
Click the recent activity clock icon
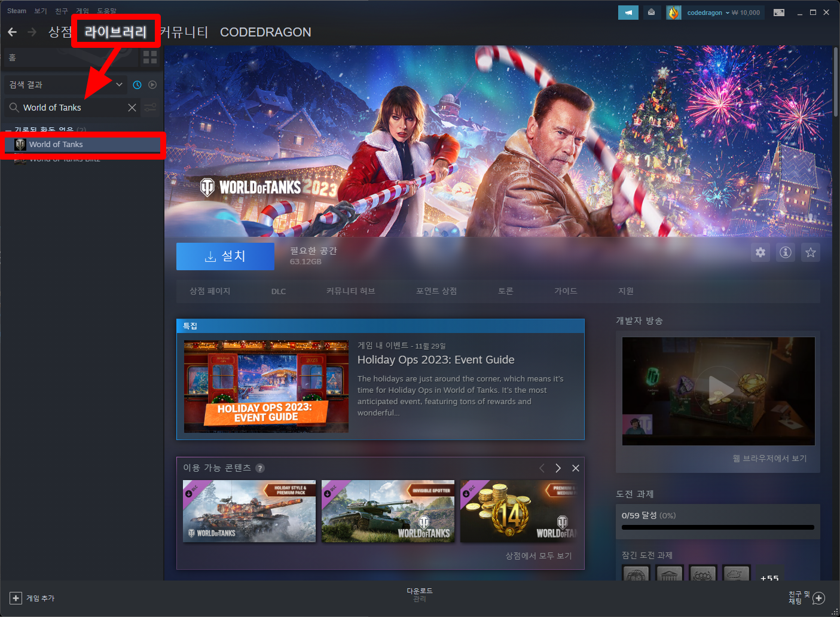[137, 85]
